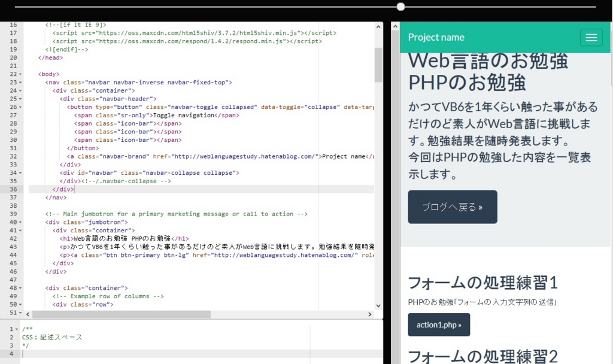The image size is (613, 364).
Task: Click the 'PHPのお勉強「フォームの入力文字列の送信」' description
Action: pyautogui.click(x=482, y=302)
